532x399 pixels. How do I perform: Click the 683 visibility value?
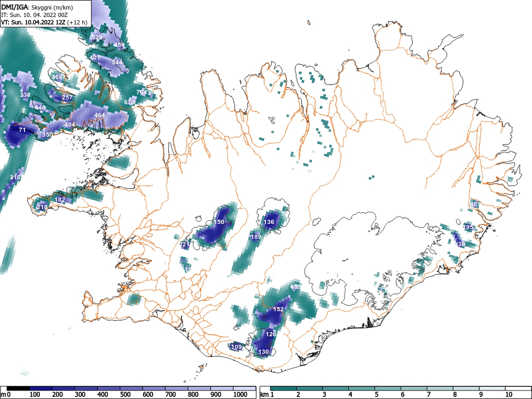click(x=295, y=287)
